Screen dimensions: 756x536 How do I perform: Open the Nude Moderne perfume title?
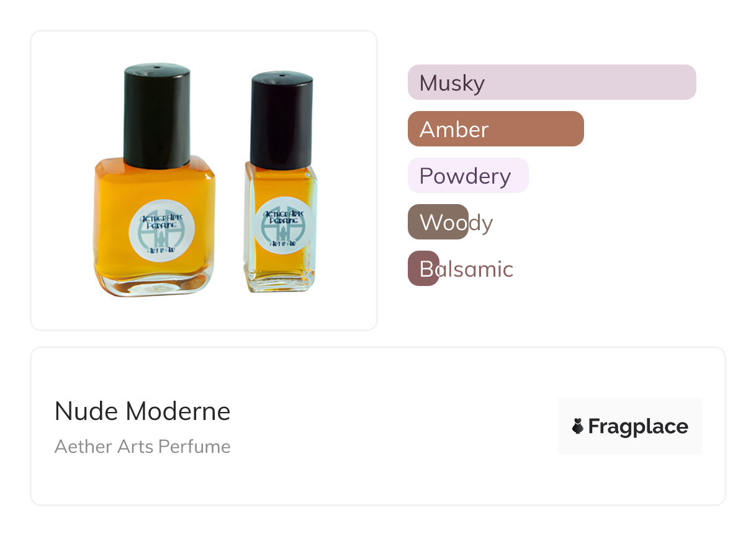[x=142, y=411]
